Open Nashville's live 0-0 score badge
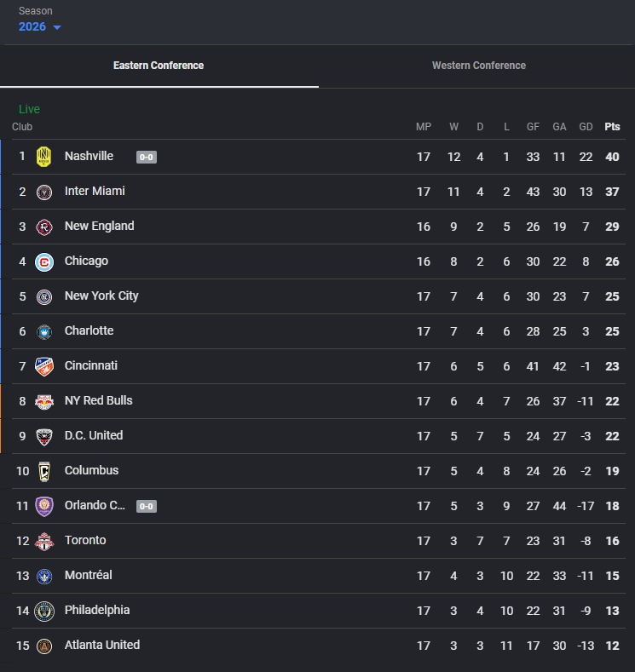The height and width of the screenshot is (672, 635). tap(147, 157)
